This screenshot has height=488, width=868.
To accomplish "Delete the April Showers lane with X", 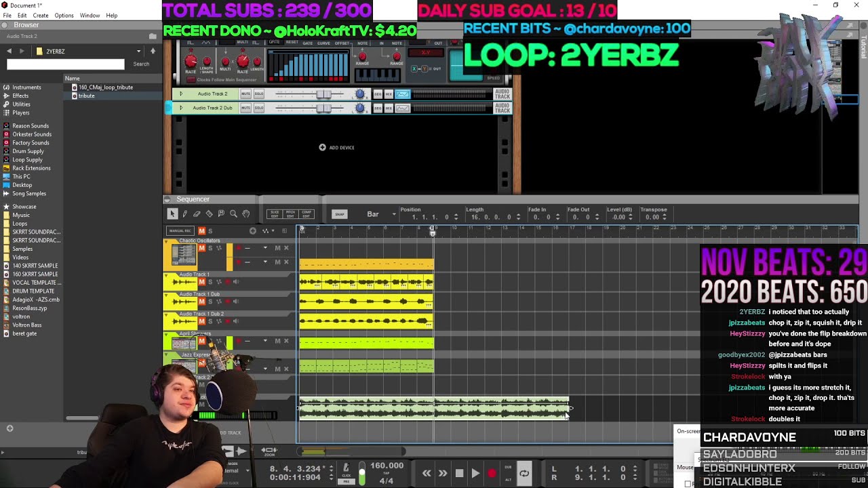I will [286, 341].
